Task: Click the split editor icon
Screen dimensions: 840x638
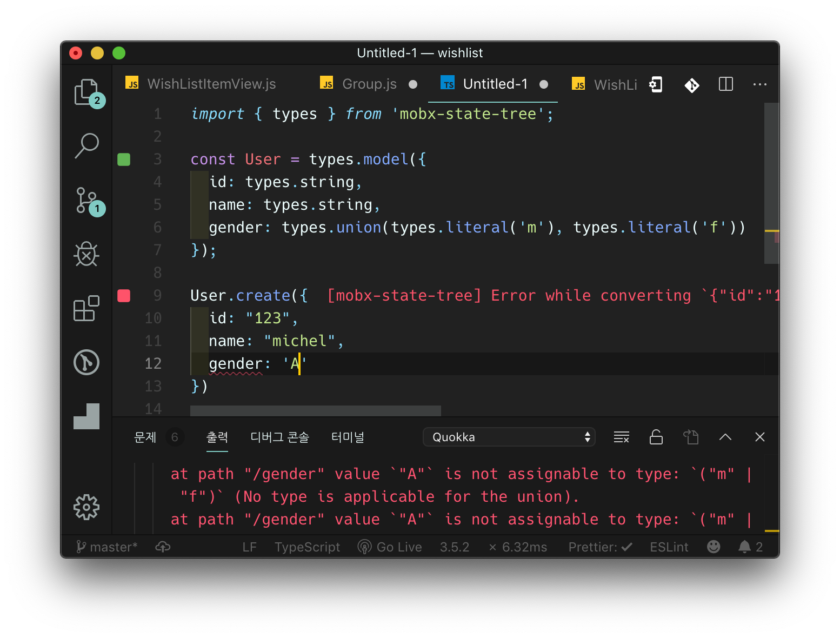Action: [725, 84]
